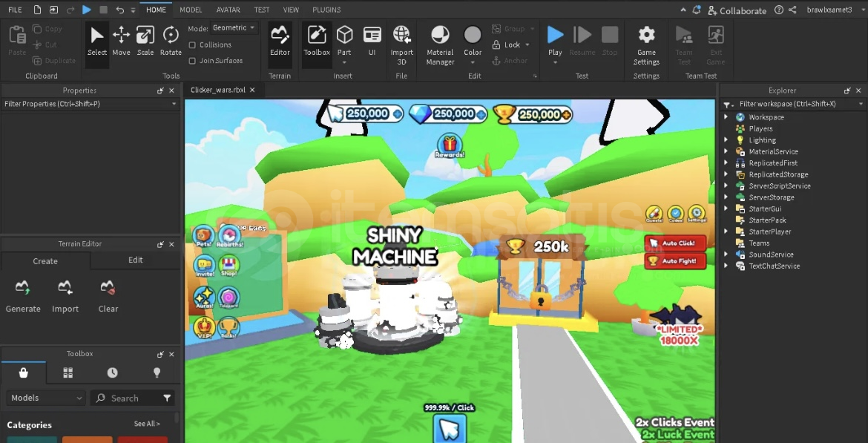Switch to the VIEW ribbon tab
This screenshot has height=443, width=868.
(291, 10)
